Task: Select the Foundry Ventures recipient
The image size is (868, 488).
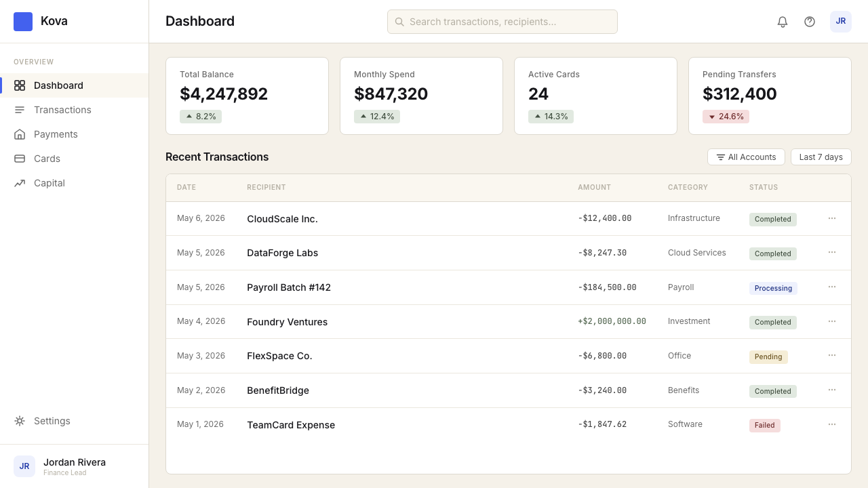Action: (x=287, y=322)
